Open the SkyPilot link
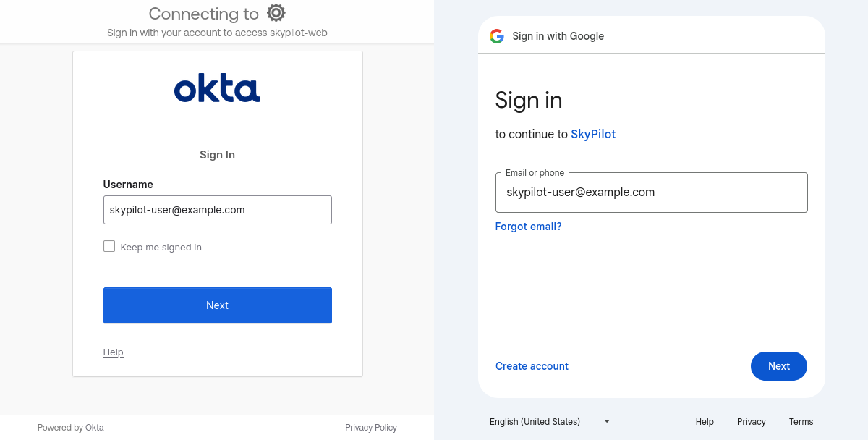This screenshot has height=440, width=868. [x=593, y=134]
